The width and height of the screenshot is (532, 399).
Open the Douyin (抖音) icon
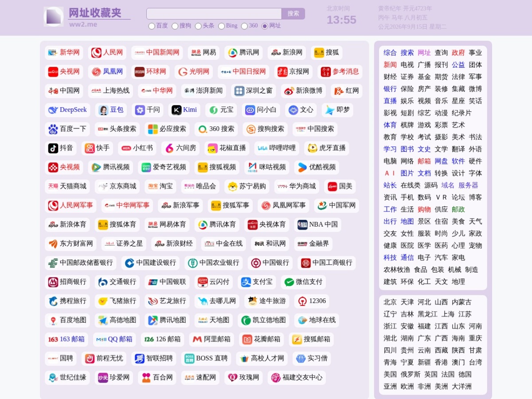tap(53, 148)
